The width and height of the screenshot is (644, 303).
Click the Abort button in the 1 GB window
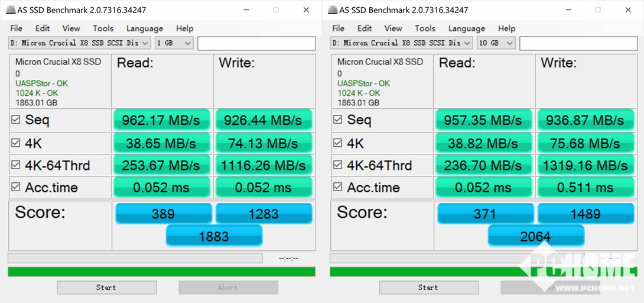(228, 288)
